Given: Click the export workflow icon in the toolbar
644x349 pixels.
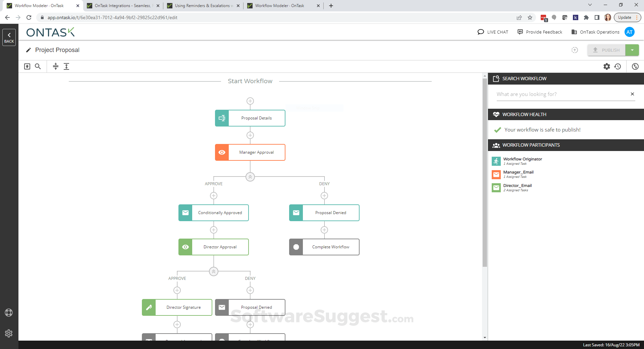Looking at the screenshot, I should [x=27, y=66].
